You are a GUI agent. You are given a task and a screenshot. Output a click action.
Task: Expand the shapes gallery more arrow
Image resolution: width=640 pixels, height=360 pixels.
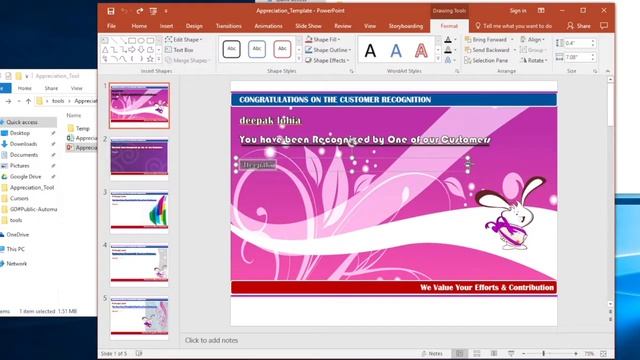[159, 60]
